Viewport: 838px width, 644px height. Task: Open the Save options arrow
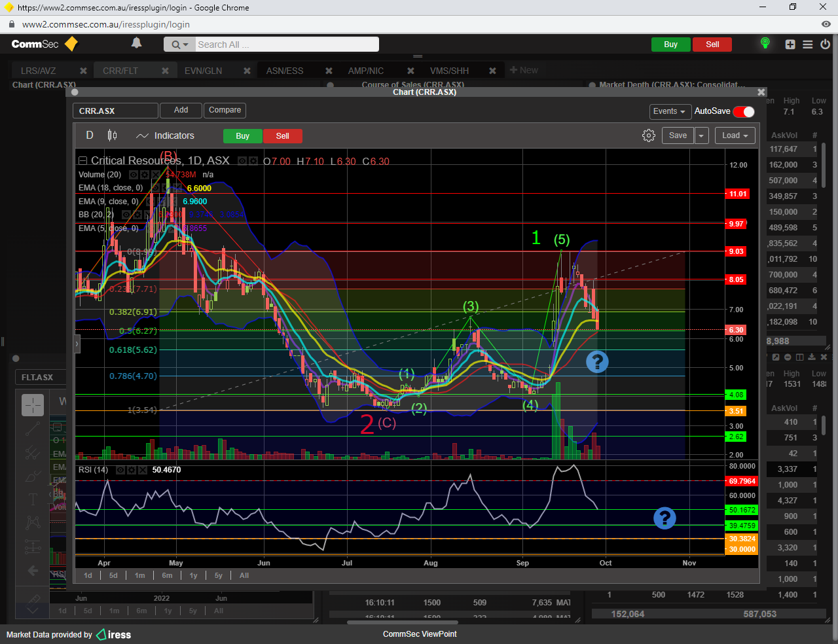click(701, 135)
